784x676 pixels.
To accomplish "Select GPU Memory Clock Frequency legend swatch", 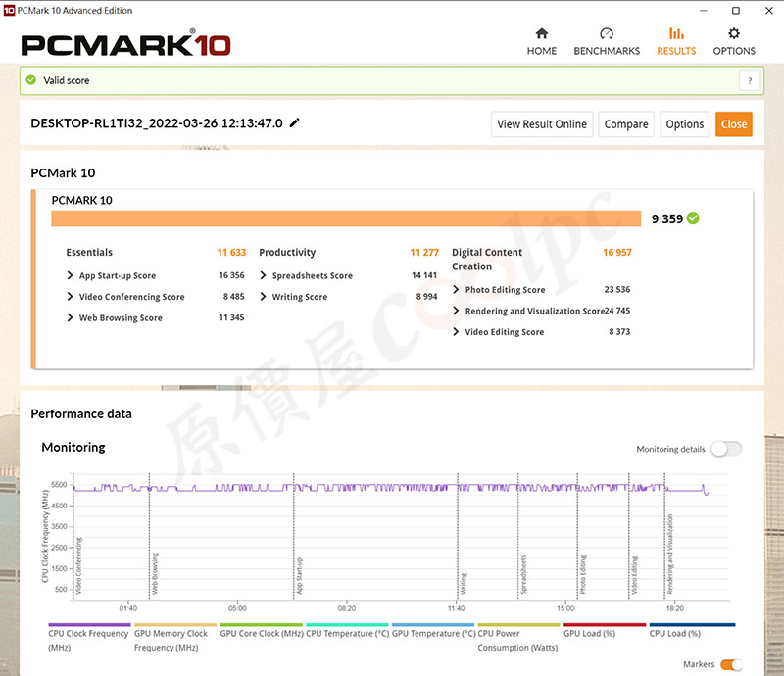I will pyautogui.click(x=175, y=624).
